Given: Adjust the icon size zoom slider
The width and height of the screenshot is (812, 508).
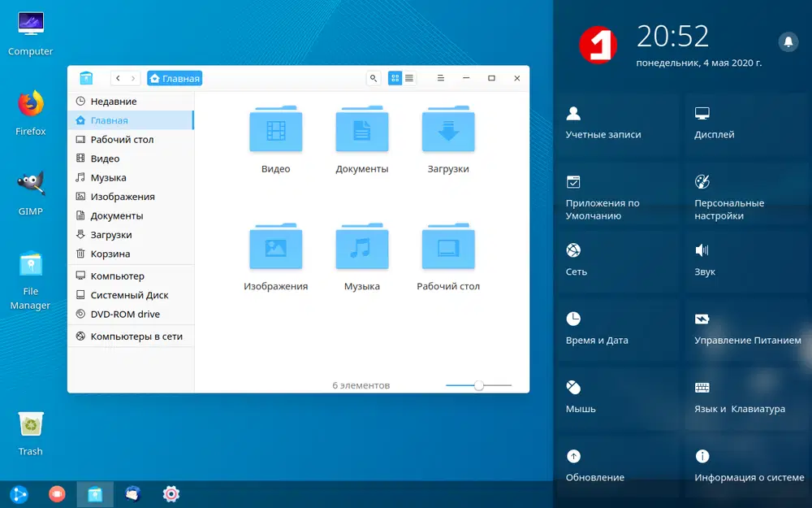Looking at the screenshot, I should (479, 385).
